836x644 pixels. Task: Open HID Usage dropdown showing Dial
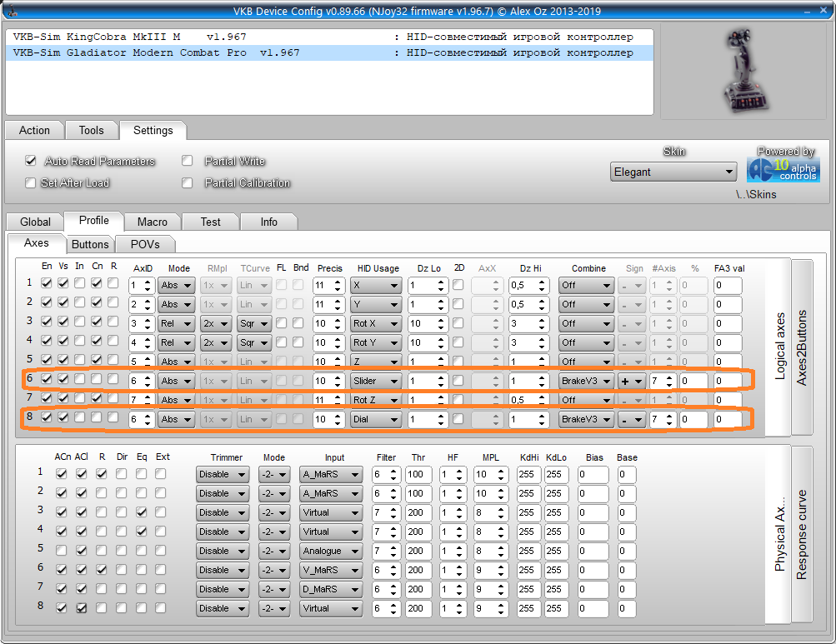(375, 420)
